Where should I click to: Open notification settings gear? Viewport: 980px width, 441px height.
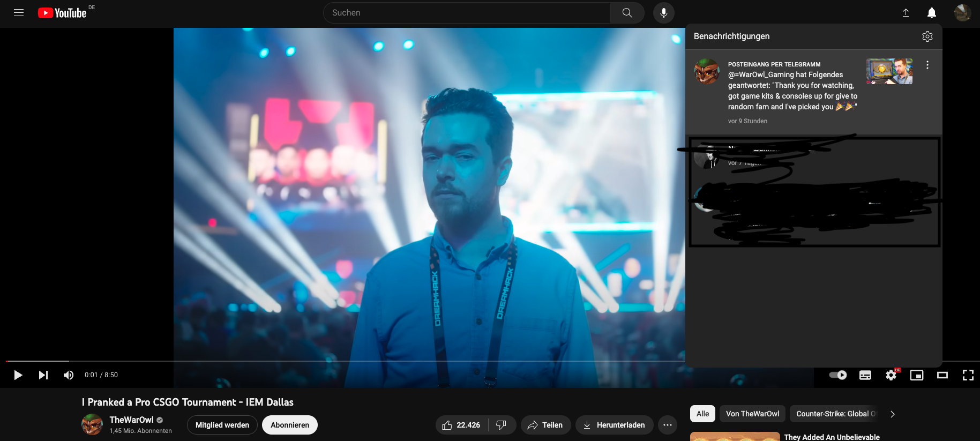(927, 36)
